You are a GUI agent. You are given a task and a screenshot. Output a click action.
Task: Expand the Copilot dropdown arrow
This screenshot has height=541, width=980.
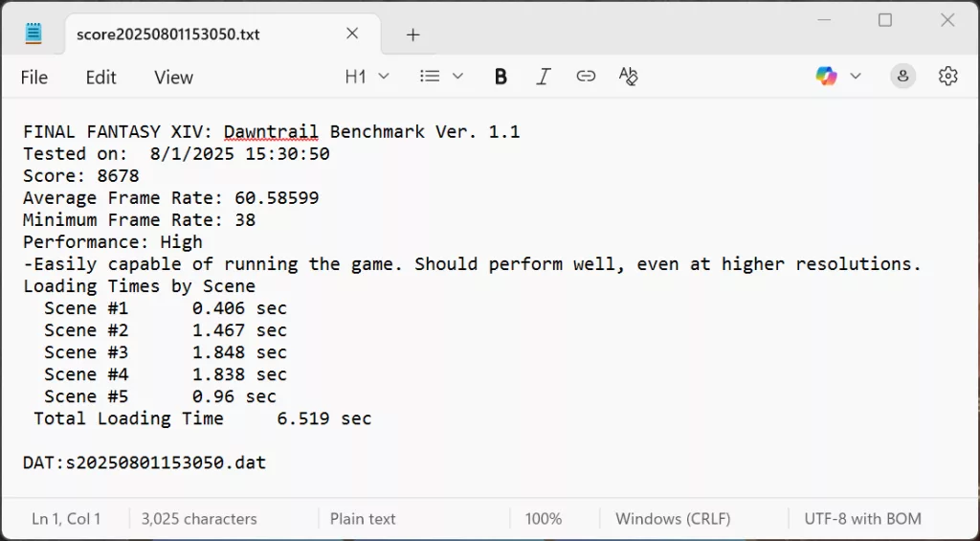[856, 77]
